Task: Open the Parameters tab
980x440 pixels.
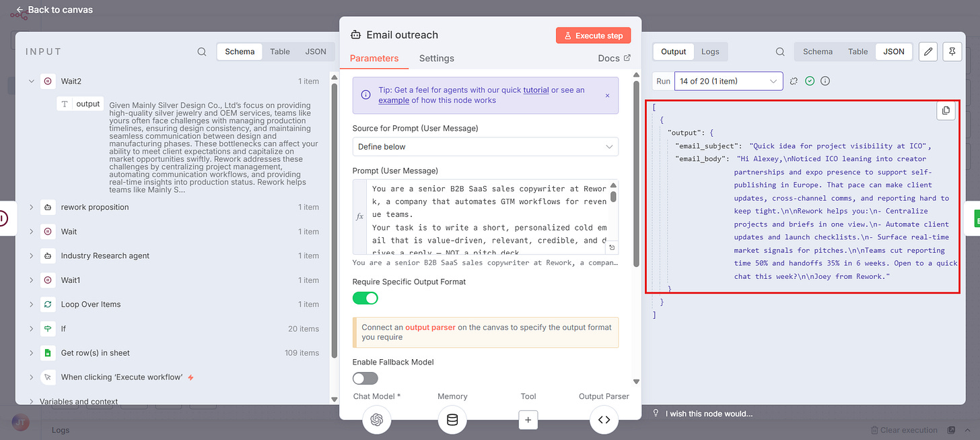Action: [374, 58]
